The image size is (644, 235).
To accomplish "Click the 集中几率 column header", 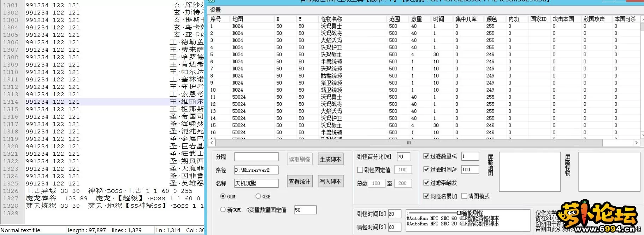I will 468,19.
